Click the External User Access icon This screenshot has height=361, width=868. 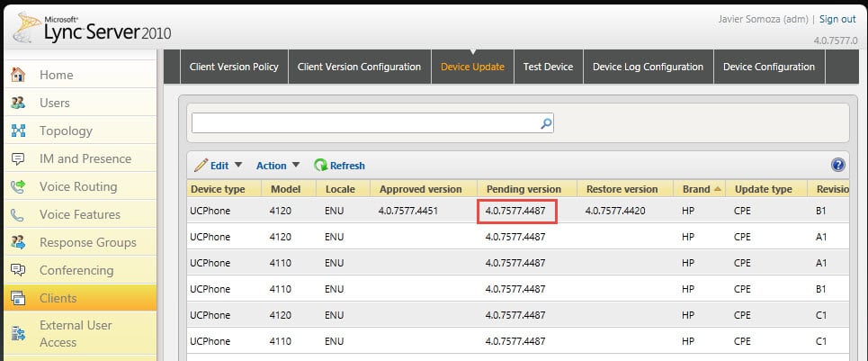coord(18,334)
